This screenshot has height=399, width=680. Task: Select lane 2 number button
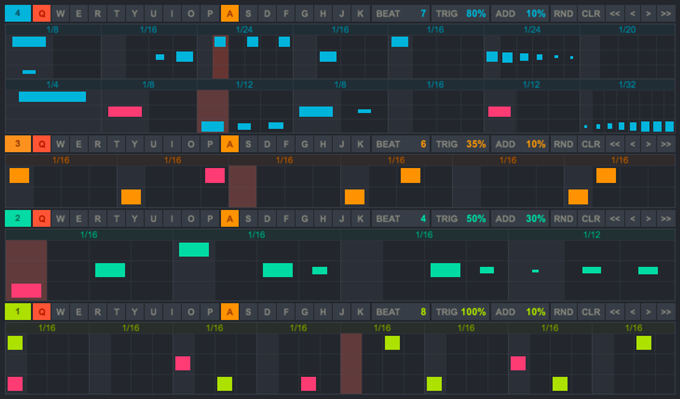pos(18,219)
